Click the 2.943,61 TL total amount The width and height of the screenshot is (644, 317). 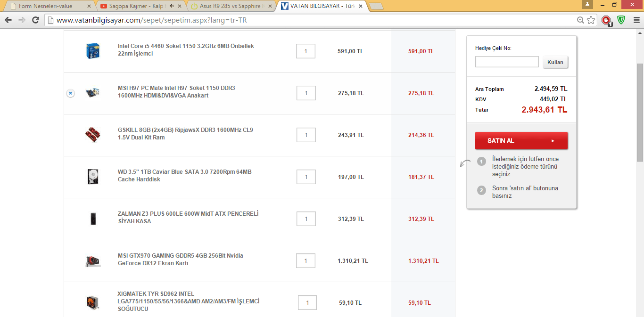tap(544, 110)
